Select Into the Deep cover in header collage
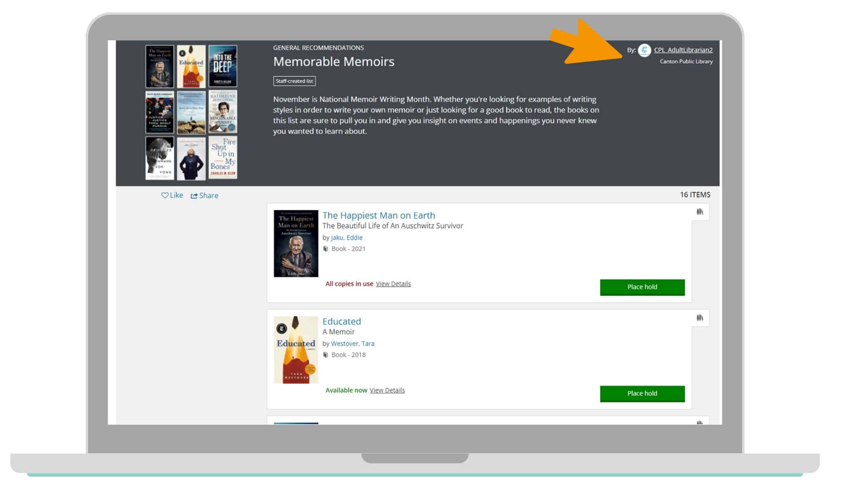 [x=223, y=66]
